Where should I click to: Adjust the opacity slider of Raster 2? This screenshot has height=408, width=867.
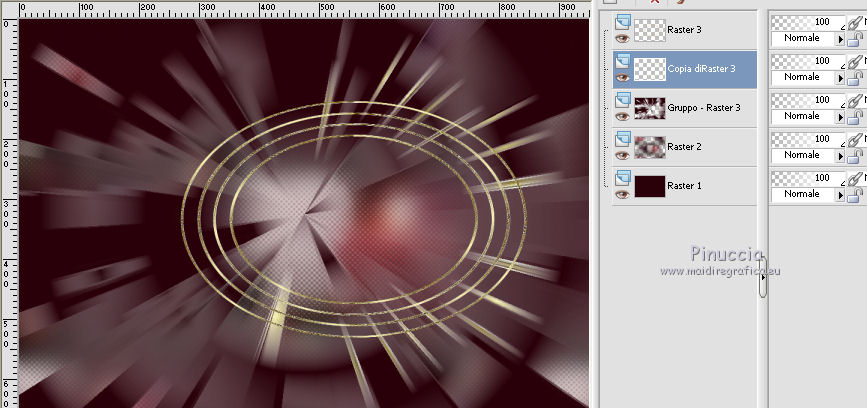807,139
